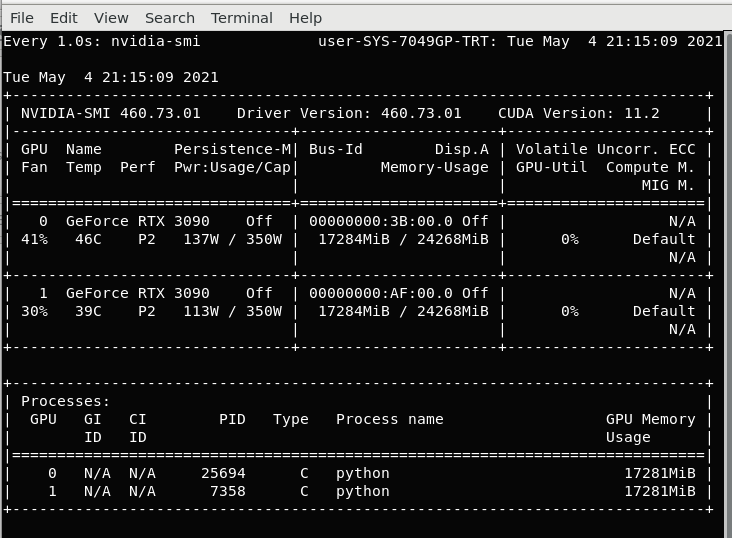Click 'python' process name for PID 25694
Viewport: 732px width, 538px height.
coord(363,474)
